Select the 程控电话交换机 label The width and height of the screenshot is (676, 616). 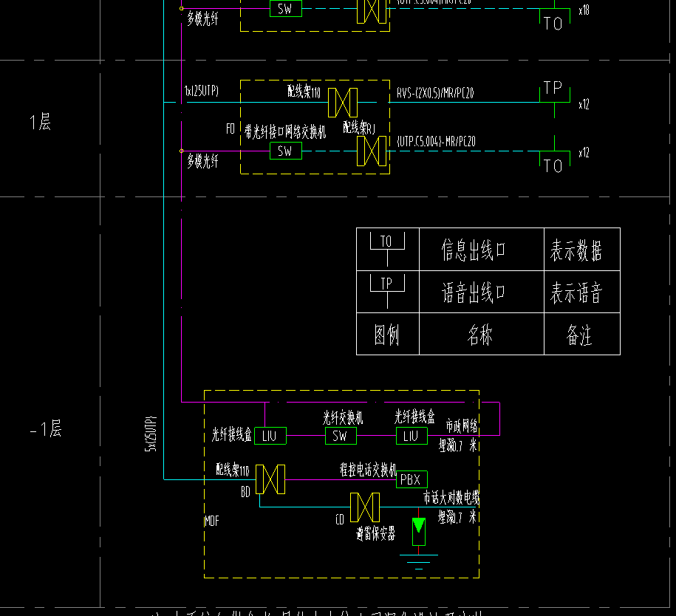click(368, 470)
